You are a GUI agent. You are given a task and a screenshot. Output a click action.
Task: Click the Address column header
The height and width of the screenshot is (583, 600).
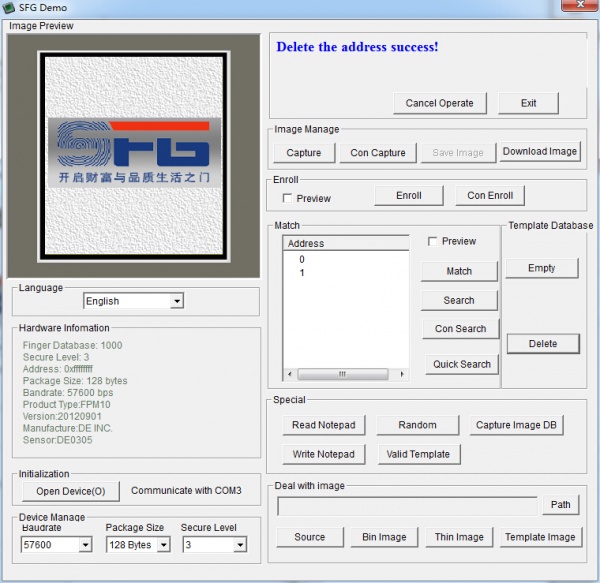coord(346,243)
